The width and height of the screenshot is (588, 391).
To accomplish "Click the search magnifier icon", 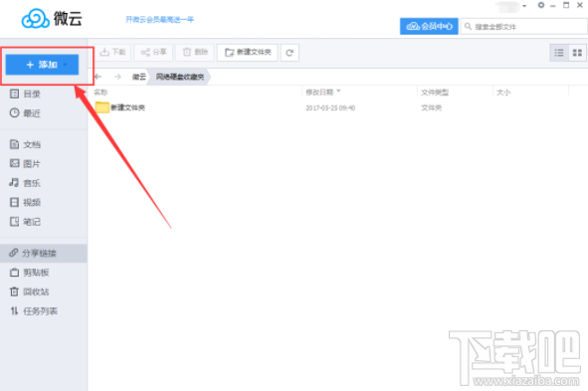I will pyautogui.click(x=468, y=26).
